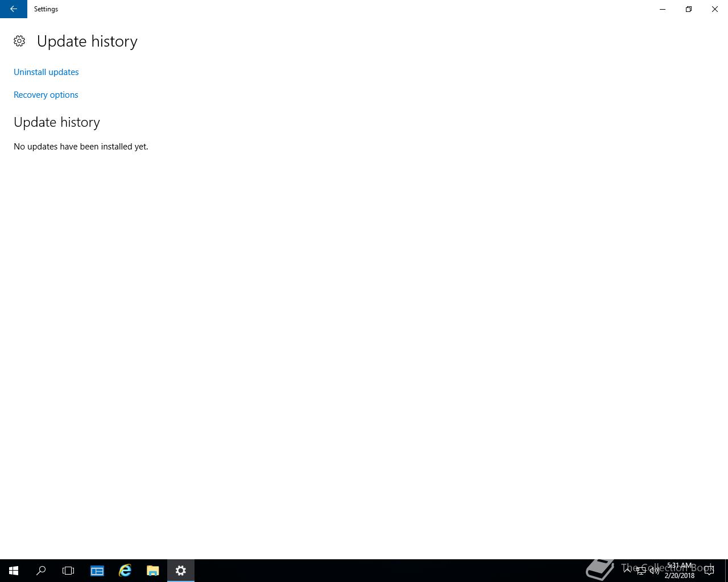Open the network status tray icon

pos(641,571)
